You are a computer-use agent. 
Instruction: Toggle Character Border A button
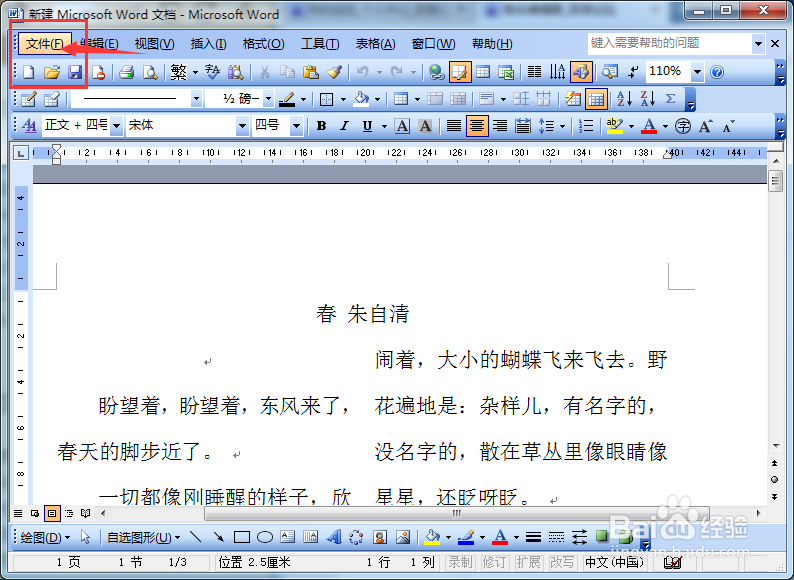click(x=402, y=126)
